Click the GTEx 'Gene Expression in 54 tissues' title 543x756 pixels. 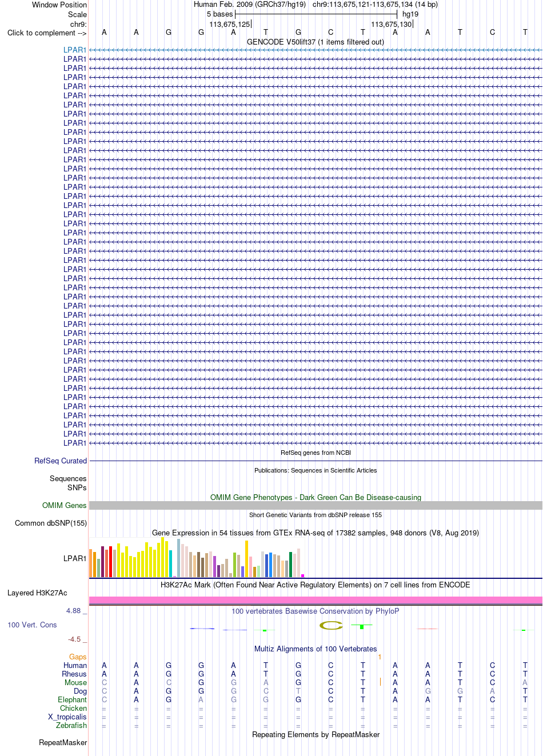pos(316,533)
